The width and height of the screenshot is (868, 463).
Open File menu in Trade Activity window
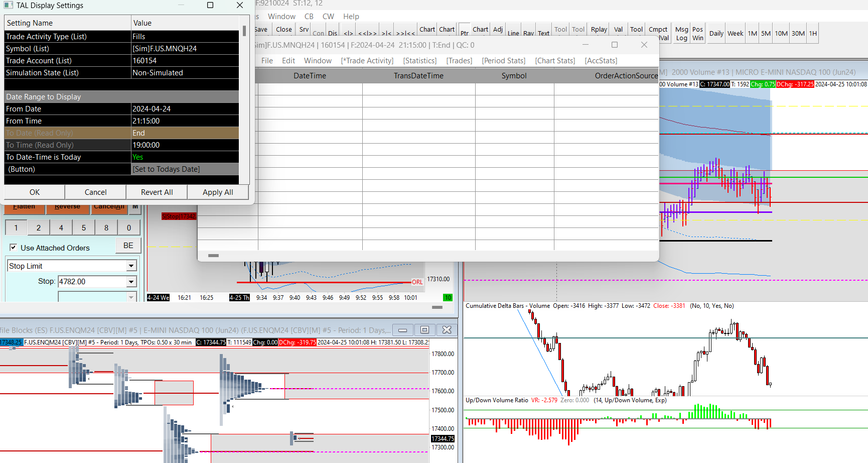click(267, 61)
